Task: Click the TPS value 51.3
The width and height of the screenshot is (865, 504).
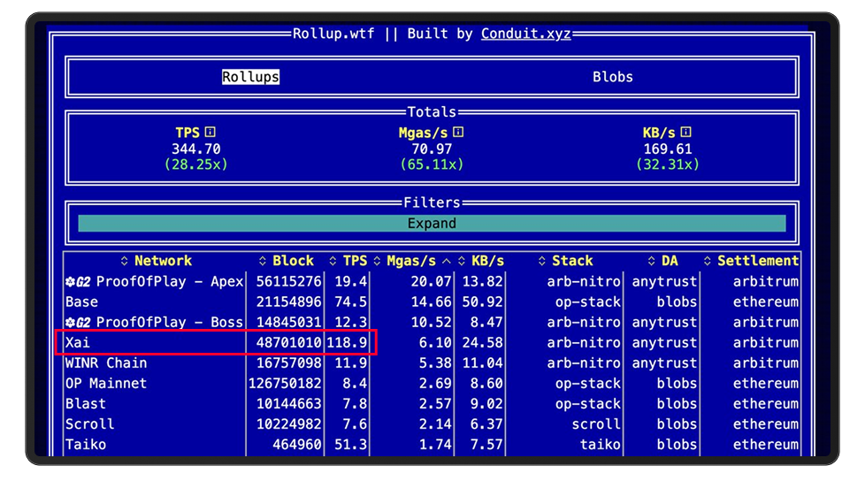Action: click(350, 445)
